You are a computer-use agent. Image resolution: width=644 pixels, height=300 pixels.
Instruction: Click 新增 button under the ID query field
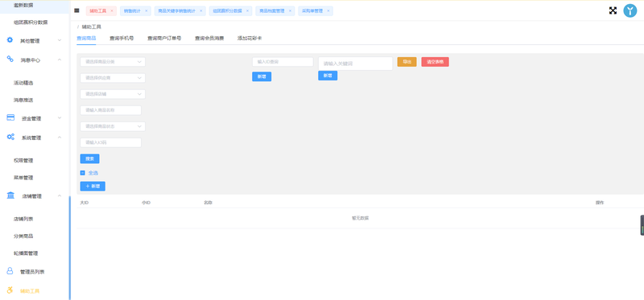point(262,76)
